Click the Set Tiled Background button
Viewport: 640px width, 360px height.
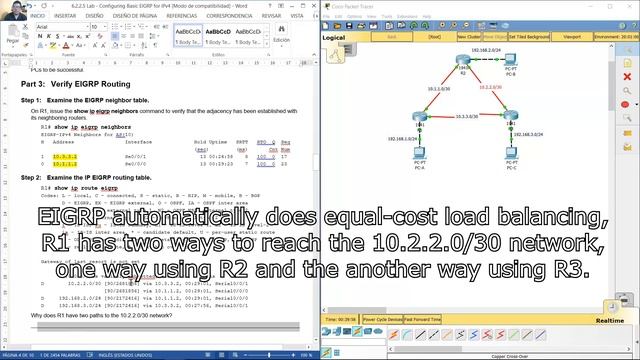pos(529,37)
